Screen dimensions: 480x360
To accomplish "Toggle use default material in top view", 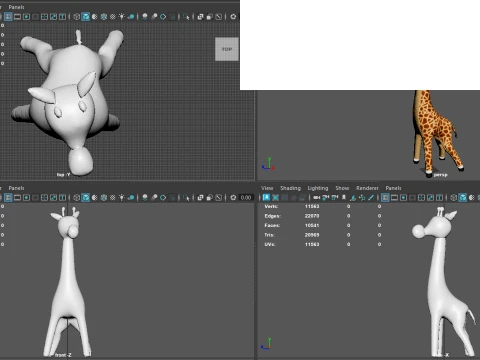I will click(x=95, y=17).
